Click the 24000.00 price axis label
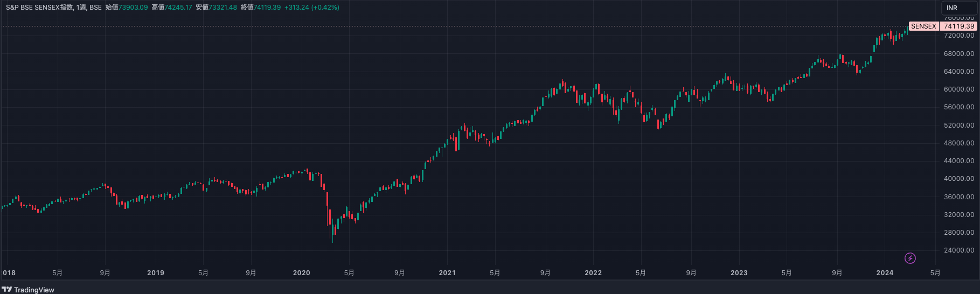Viewport: 980px width, 294px height. [958, 250]
